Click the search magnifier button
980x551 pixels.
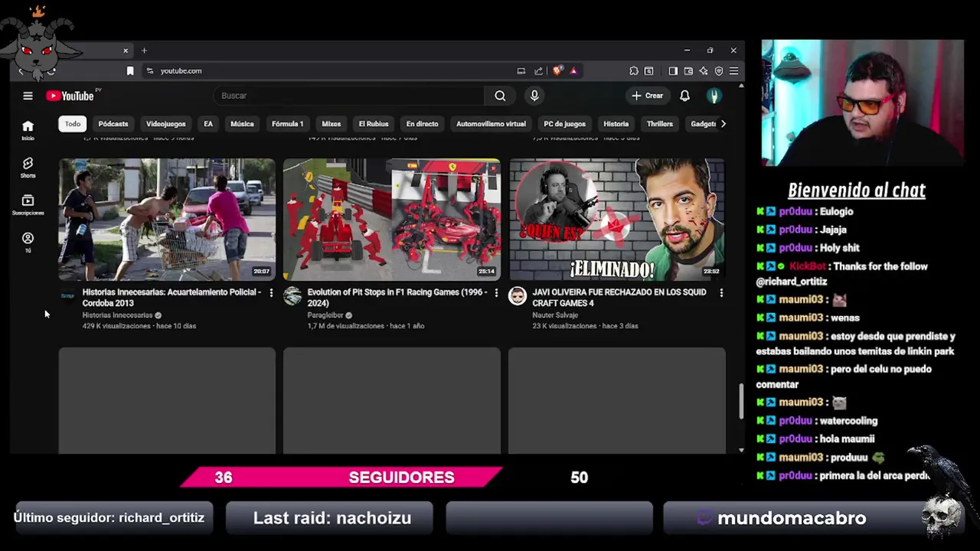(500, 96)
